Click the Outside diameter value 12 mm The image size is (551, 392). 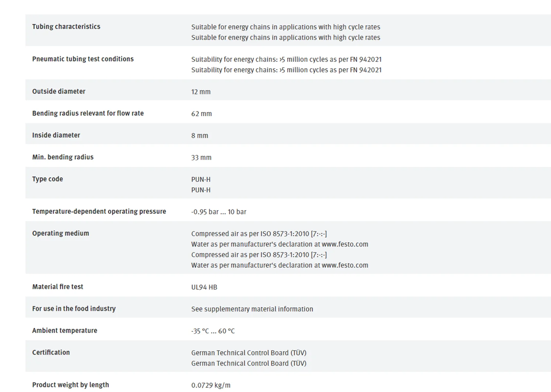(201, 92)
